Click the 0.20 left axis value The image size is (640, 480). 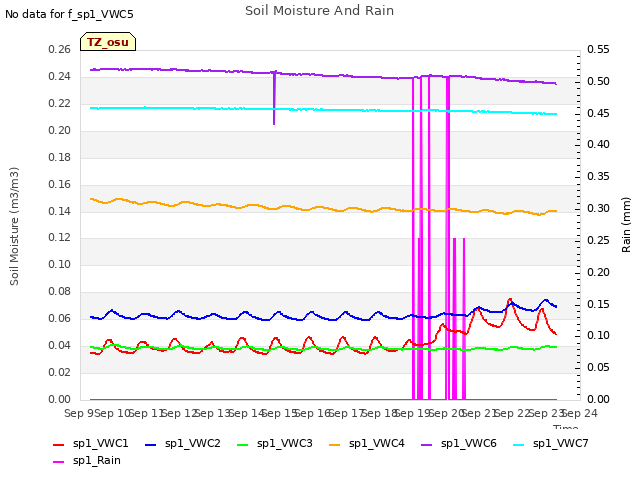pyautogui.click(x=60, y=131)
